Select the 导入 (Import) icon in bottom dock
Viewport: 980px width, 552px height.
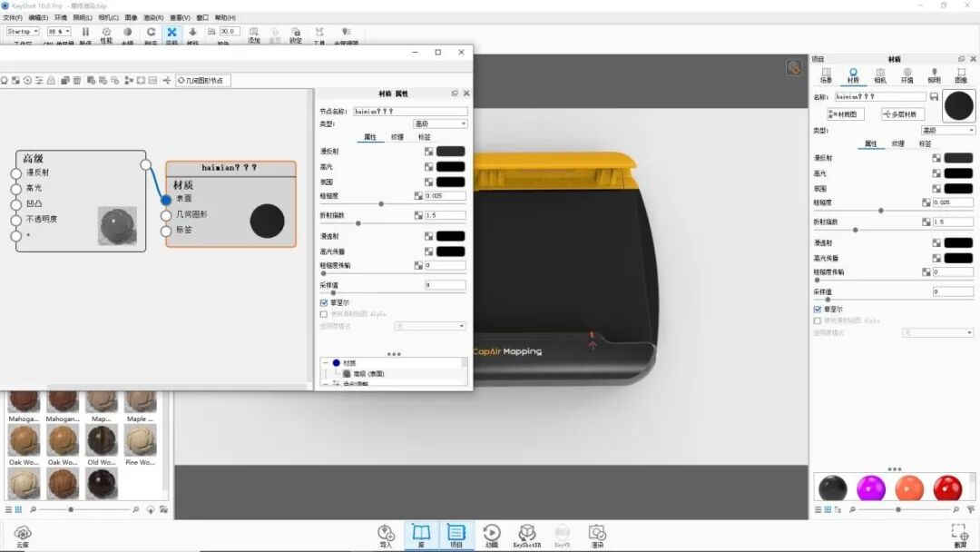click(385, 533)
